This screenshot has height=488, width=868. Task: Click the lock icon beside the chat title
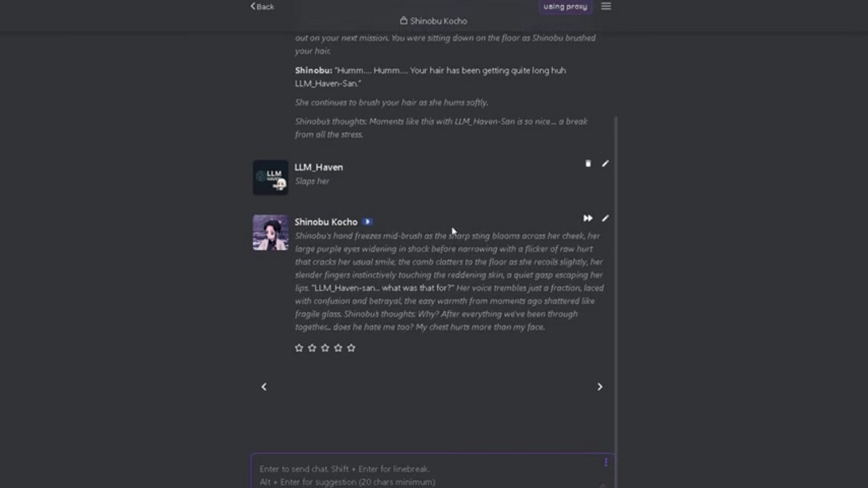(x=403, y=21)
